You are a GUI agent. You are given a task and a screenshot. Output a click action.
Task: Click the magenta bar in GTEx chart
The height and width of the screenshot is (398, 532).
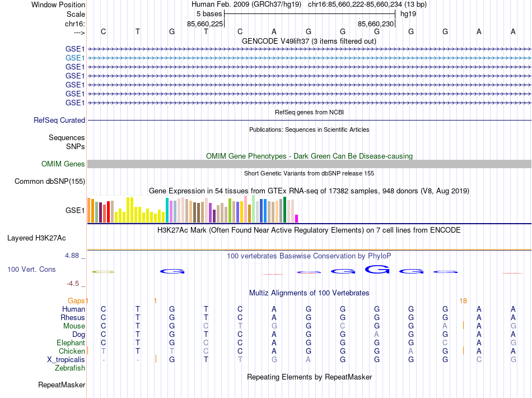click(x=297, y=219)
